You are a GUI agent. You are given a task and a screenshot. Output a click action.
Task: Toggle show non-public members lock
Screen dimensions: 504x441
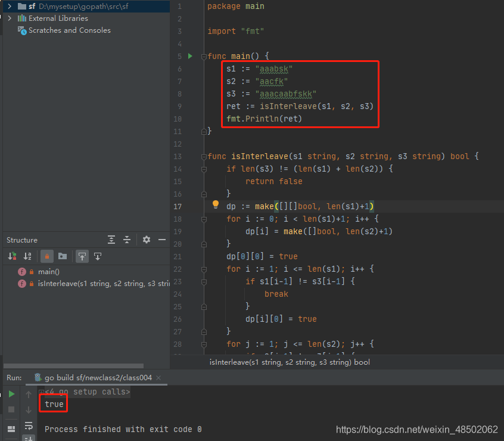point(47,256)
